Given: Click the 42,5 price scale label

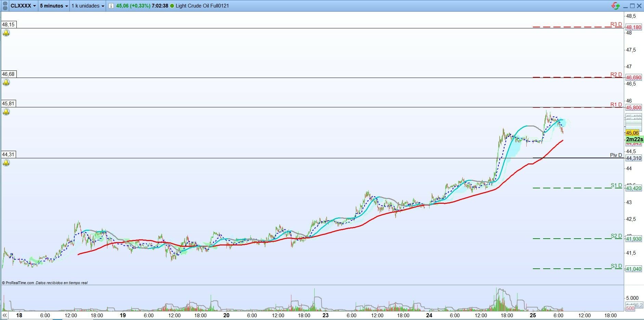Looking at the screenshot, I should 631,219.
